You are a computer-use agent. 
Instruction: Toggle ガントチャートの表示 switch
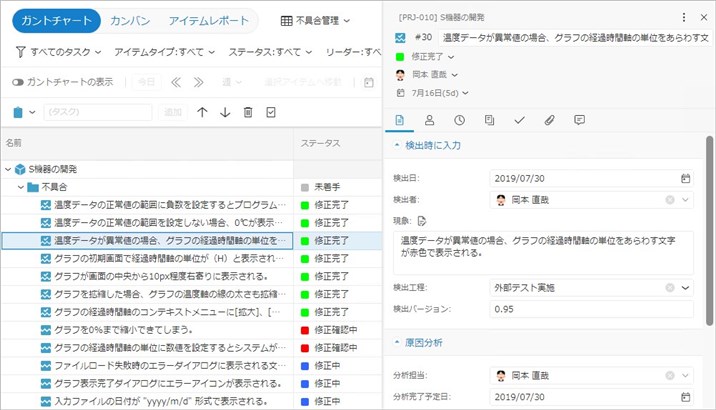[x=18, y=82]
